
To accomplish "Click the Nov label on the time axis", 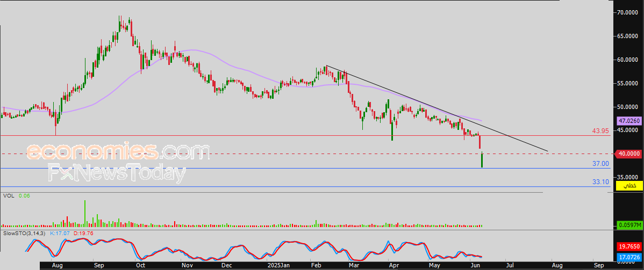I will click(187, 266).
